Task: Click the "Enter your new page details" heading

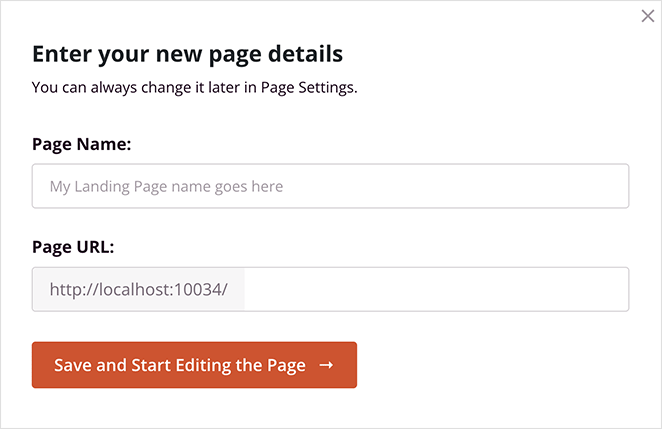Action: (187, 53)
